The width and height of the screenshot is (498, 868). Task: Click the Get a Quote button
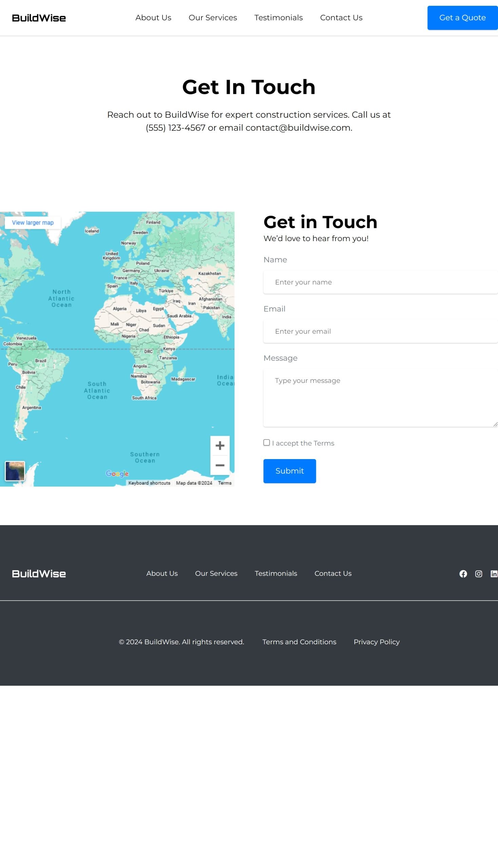tap(462, 18)
